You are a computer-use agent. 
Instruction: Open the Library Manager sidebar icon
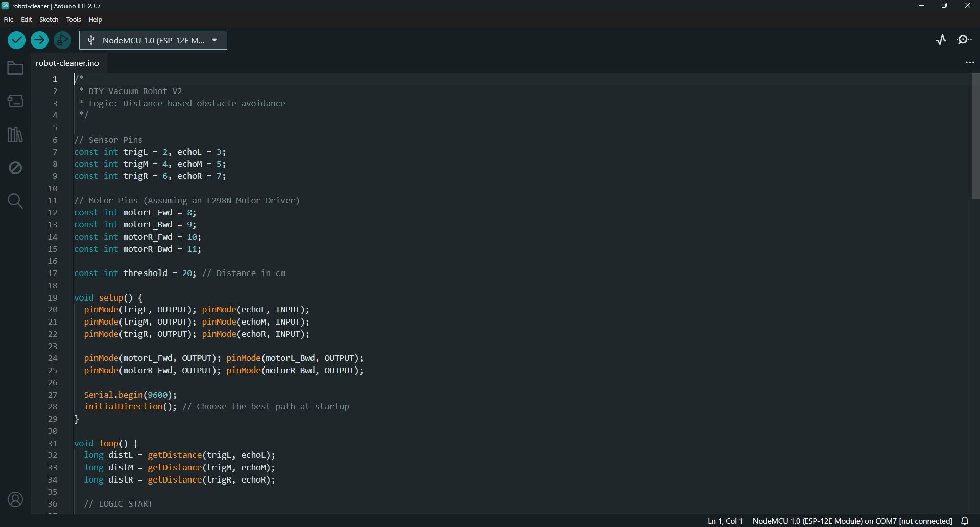click(x=15, y=134)
